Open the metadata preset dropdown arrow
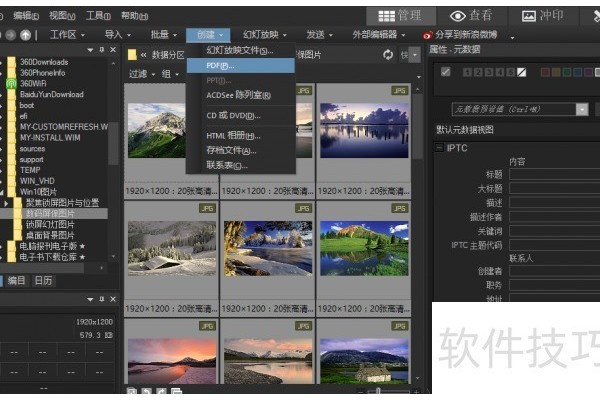This screenshot has height=400, width=600. (x=582, y=109)
